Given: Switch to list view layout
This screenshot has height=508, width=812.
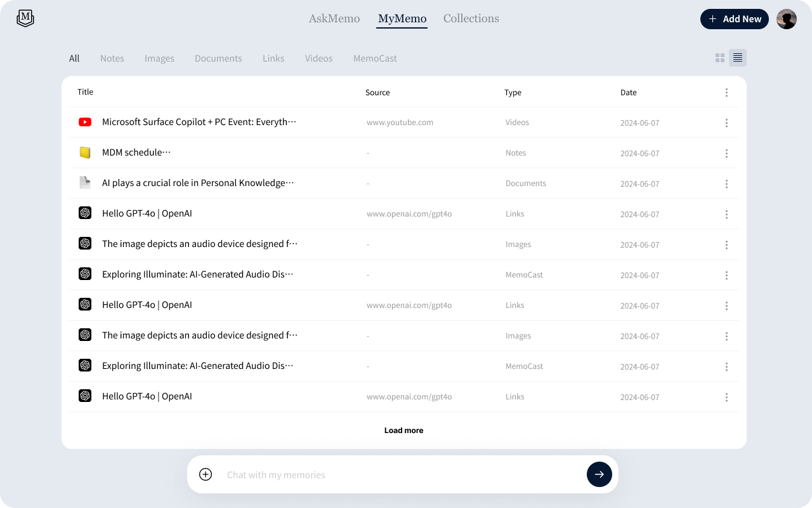Looking at the screenshot, I should pyautogui.click(x=738, y=58).
